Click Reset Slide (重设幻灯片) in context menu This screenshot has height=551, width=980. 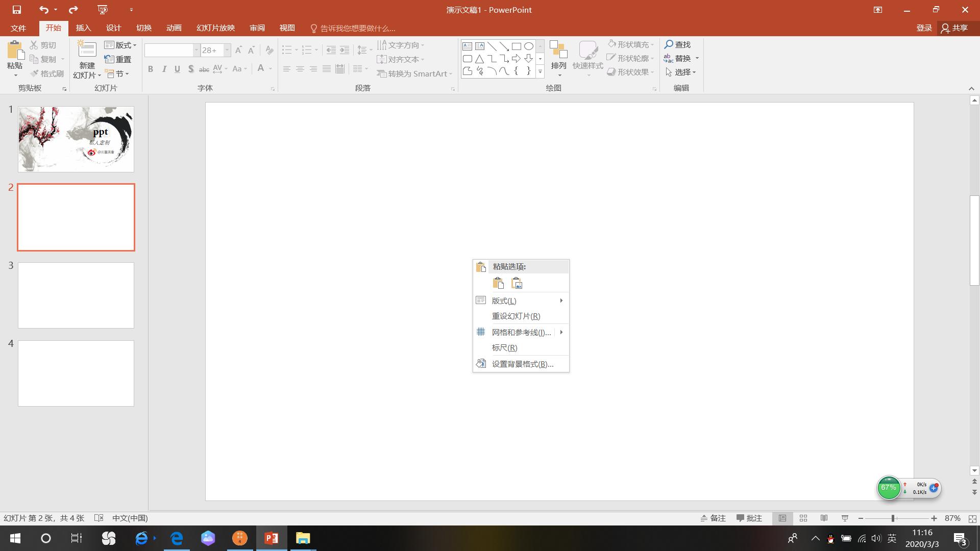click(516, 316)
